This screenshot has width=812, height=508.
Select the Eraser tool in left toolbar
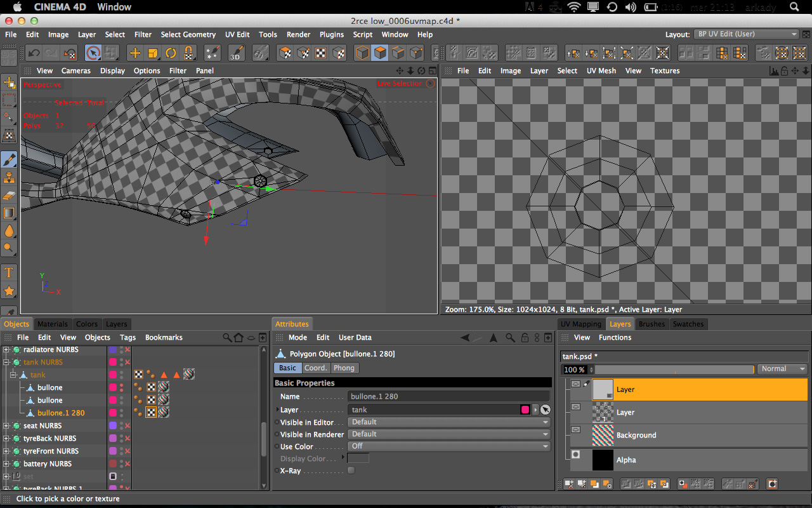click(9, 195)
